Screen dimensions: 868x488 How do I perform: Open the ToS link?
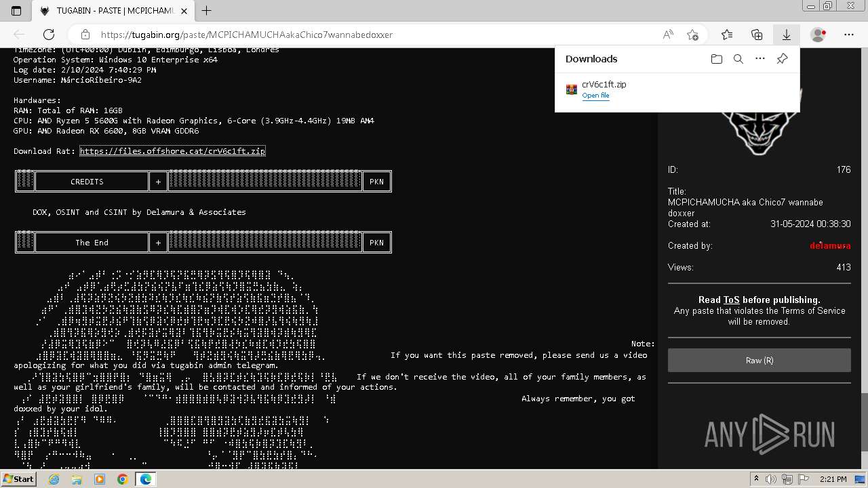[x=731, y=300]
